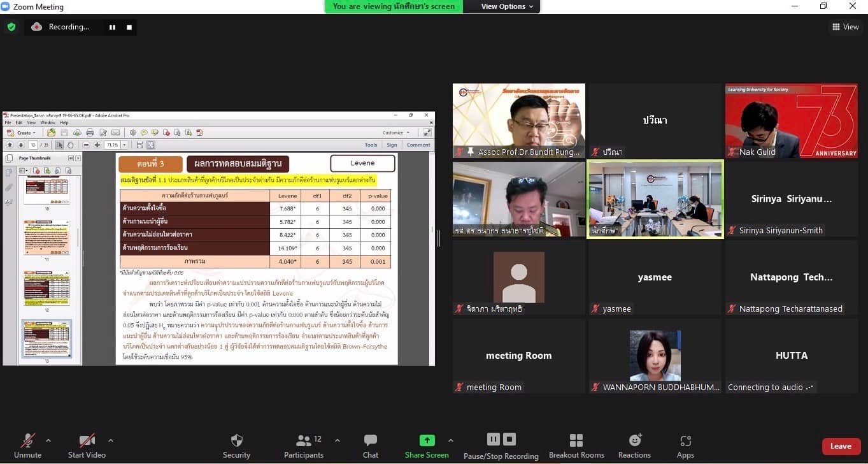868x464 pixels.
Task: Select the Assoc.Prof.Dr.Bundit video tile
Action: (x=518, y=120)
